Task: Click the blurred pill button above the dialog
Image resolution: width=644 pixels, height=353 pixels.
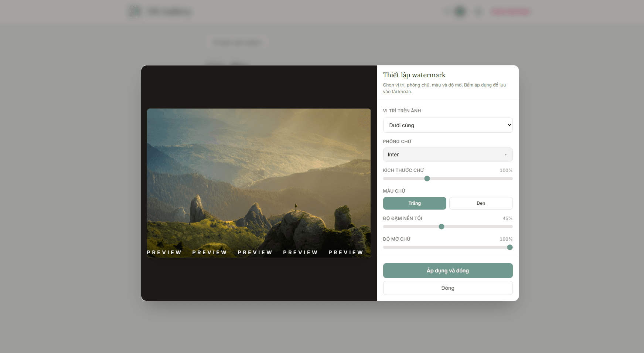Action: click(237, 43)
